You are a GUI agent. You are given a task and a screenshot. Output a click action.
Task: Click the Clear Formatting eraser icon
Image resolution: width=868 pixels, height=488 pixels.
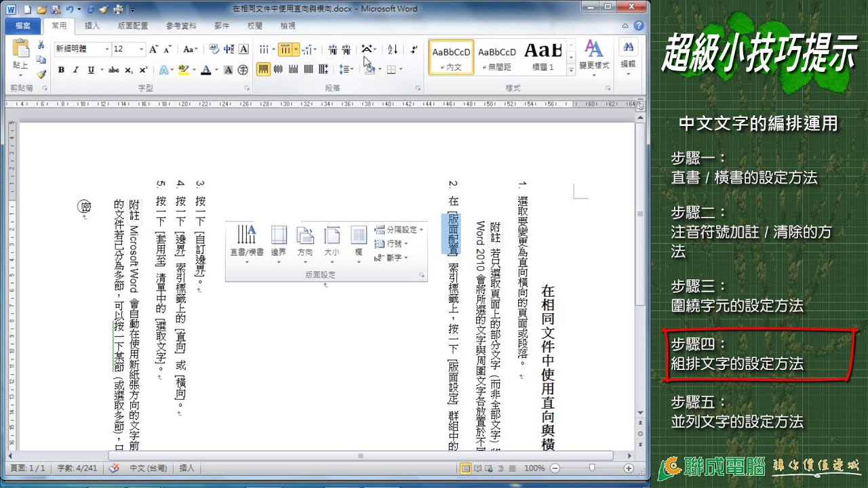click(214, 49)
